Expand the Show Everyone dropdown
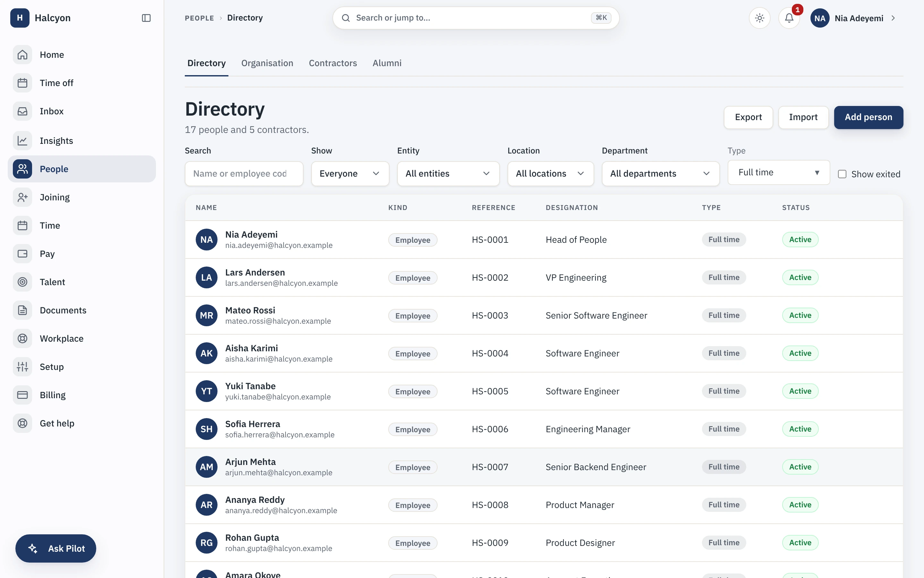 coord(350,173)
